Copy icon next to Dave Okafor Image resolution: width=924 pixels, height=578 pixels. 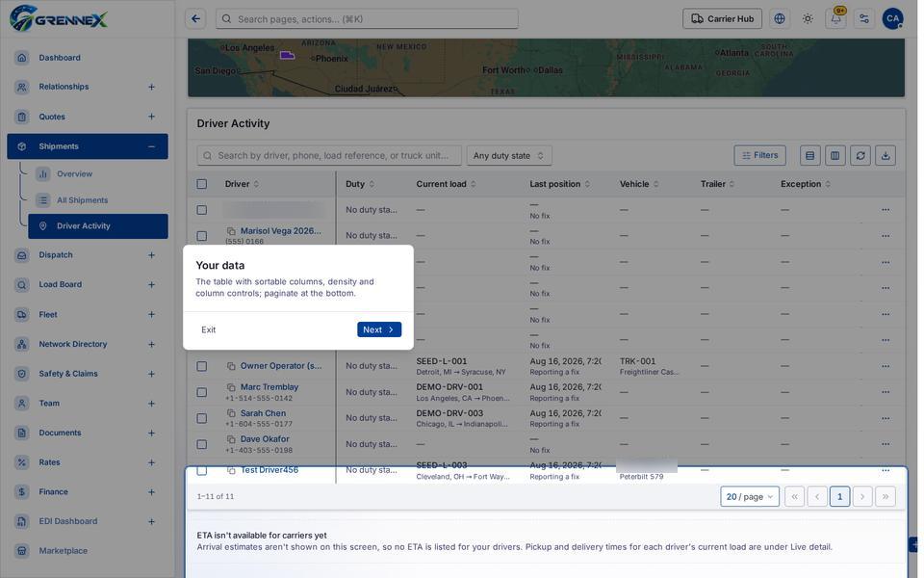click(x=232, y=439)
